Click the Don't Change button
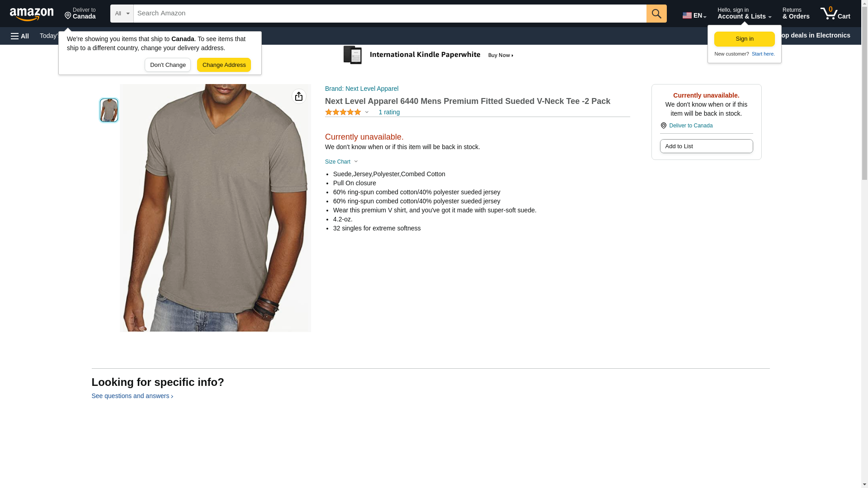Image resolution: width=868 pixels, height=488 pixels. (x=168, y=65)
